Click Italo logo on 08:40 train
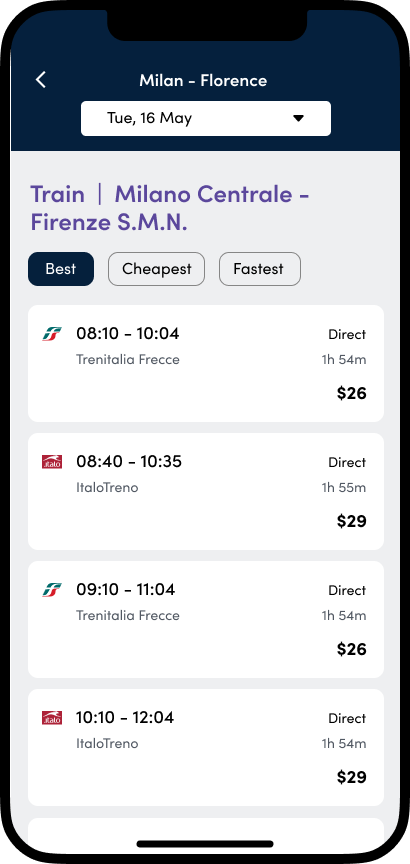This screenshot has width=410, height=864. click(52, 462)
